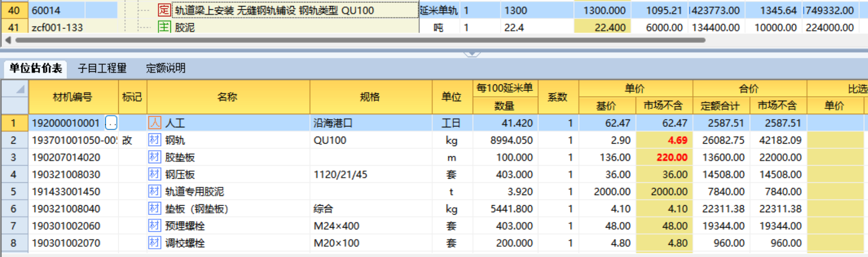The image size is (868, 257).
Task: Open the 子目工程量 tab
Action: click(x=102, y=68)
